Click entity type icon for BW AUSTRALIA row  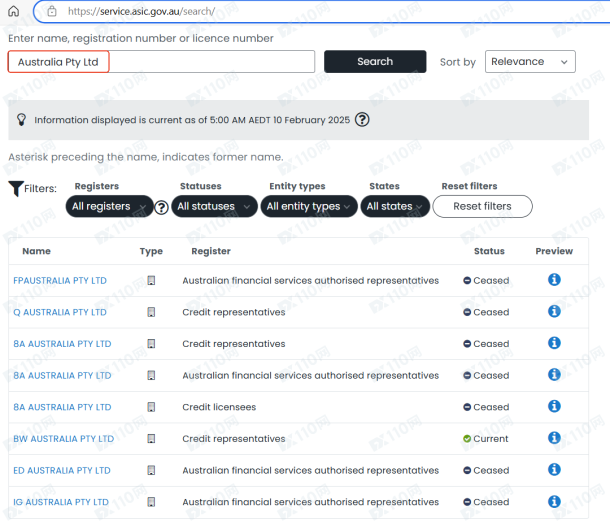tap(151, 439)
